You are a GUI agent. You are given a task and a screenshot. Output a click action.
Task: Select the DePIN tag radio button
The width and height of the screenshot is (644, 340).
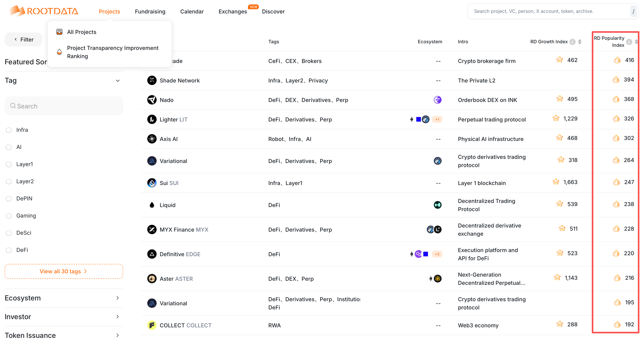coord(9,198)
